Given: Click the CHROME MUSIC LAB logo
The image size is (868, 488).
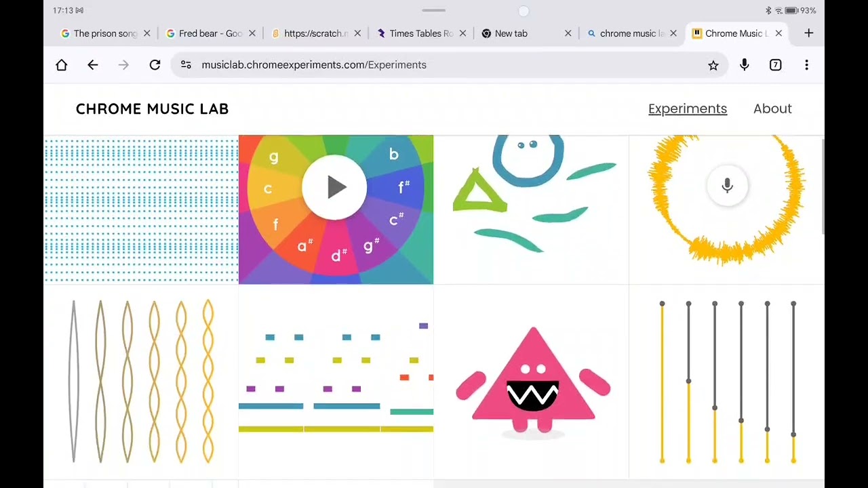Looking at the screenshot, I should tap(152, 108).
